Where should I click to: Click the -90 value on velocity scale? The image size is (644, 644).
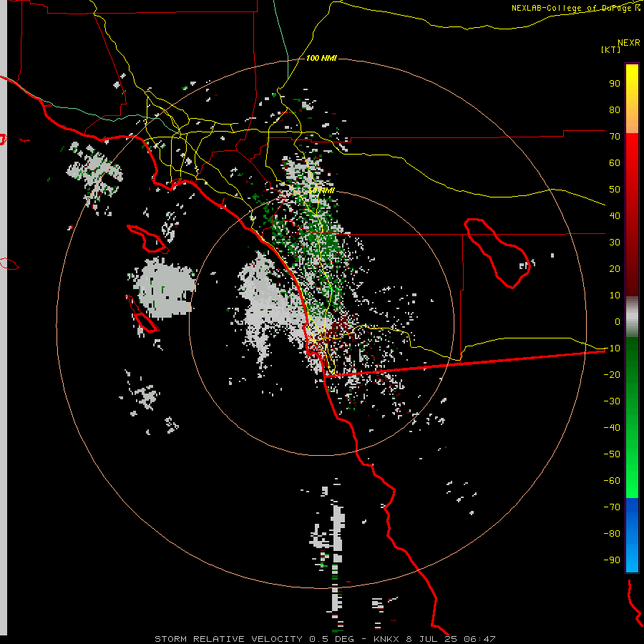612,560
